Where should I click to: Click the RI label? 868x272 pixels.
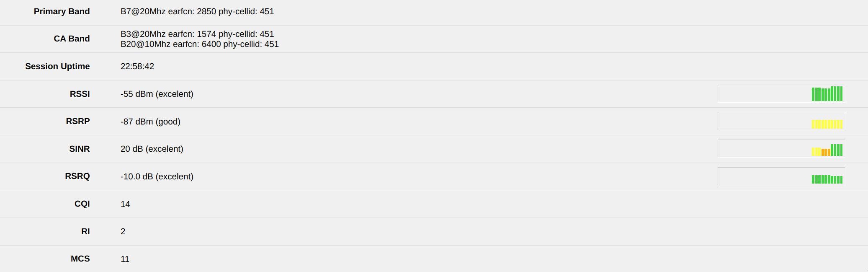point(85,231)
